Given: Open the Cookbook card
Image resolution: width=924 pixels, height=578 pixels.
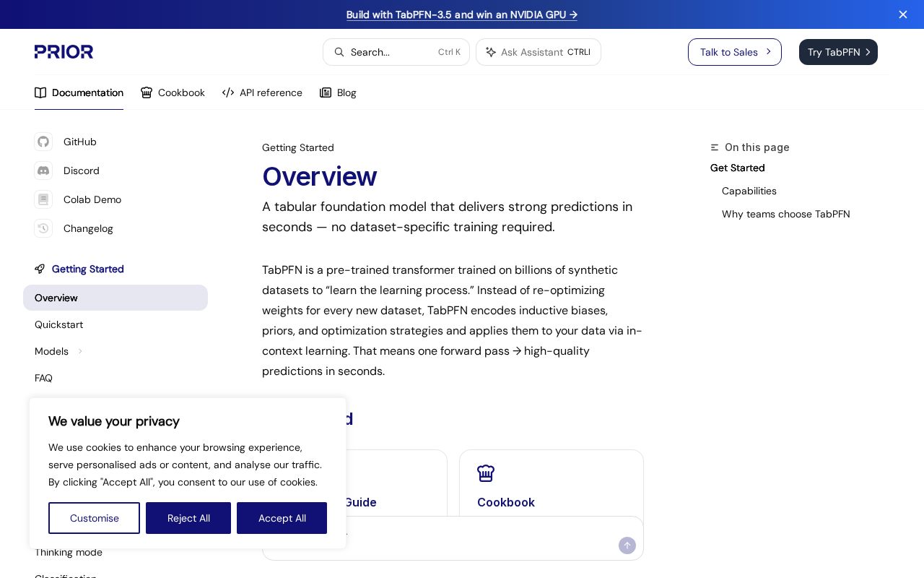Looking at the screenshot, I should [552, 484].
